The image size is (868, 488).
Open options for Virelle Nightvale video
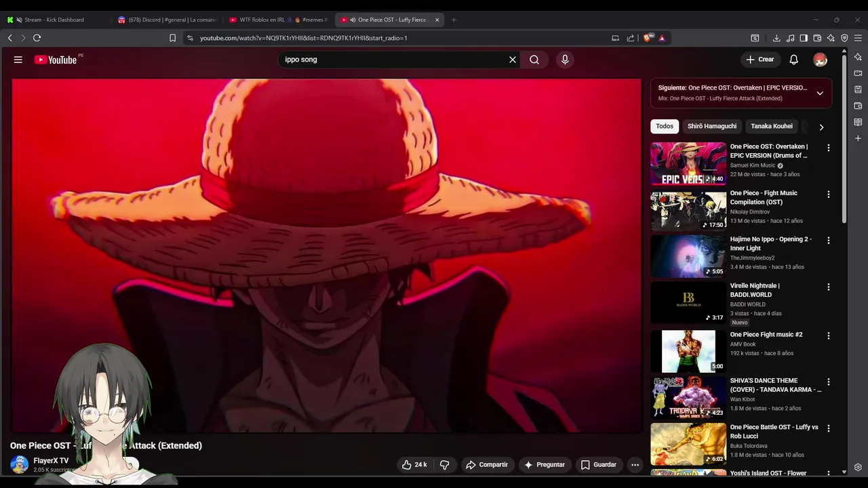point(828,287)
